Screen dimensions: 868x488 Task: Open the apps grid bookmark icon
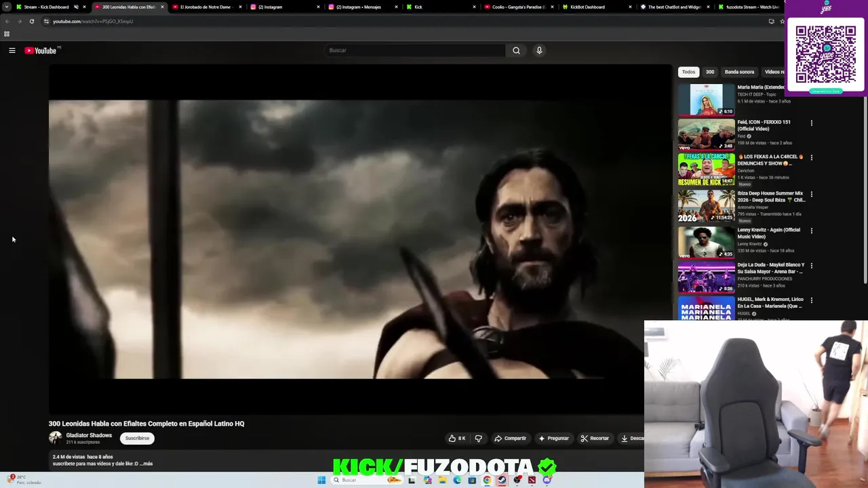click(x=7, y=34)
